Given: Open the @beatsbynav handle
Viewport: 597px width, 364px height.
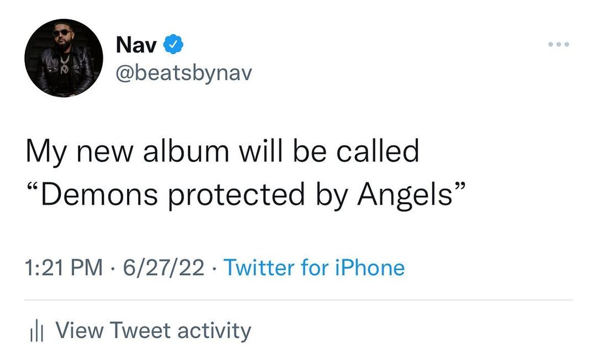Looking at the screenshot, I should click(184, 72).
